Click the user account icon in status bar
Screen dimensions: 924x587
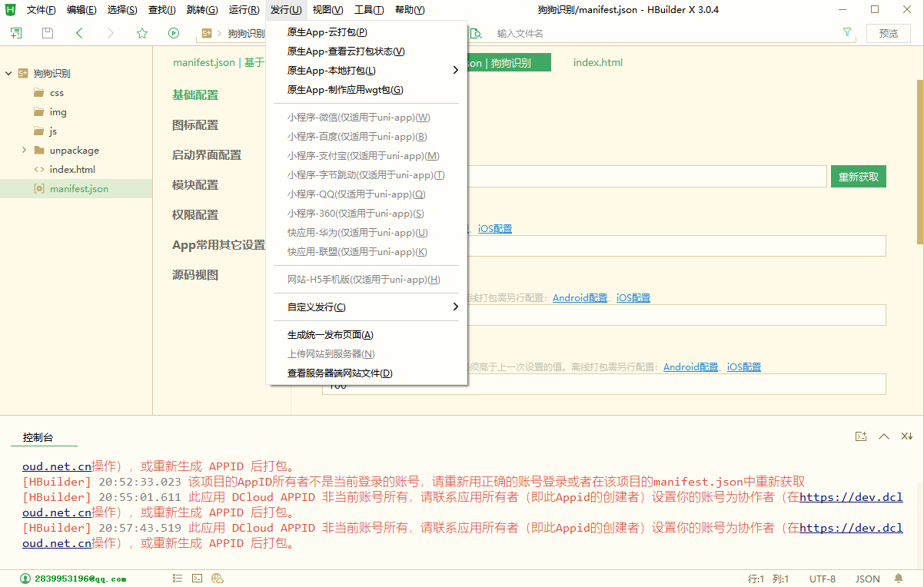[25, 579]
